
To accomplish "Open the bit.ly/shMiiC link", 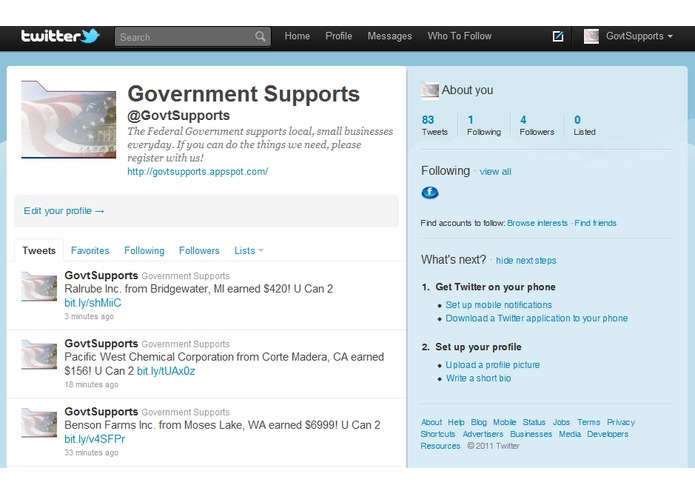I will point(93,303).
